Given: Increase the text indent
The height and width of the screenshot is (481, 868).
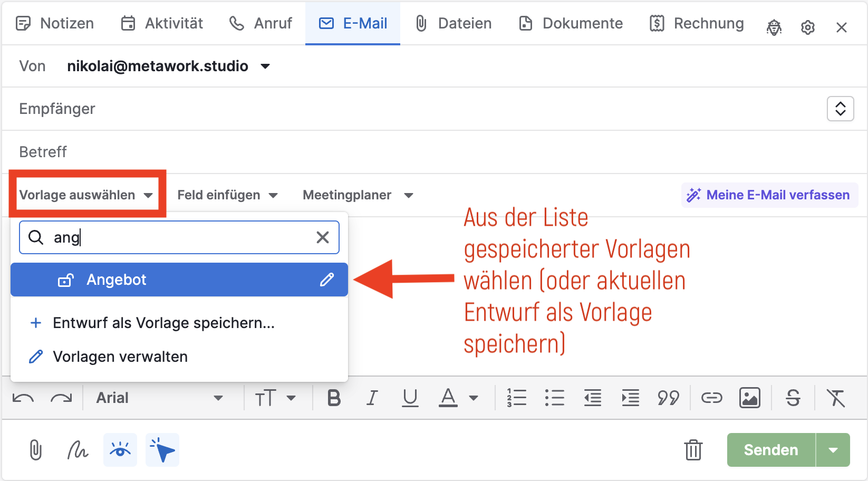Looking at the screenshot, I should pos(631,398).
